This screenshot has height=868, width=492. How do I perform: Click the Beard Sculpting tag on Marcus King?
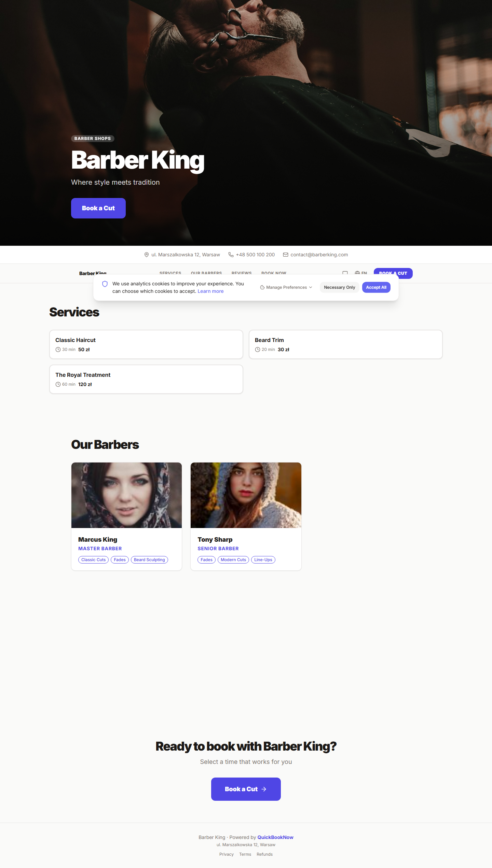click(x=149, y=560)
